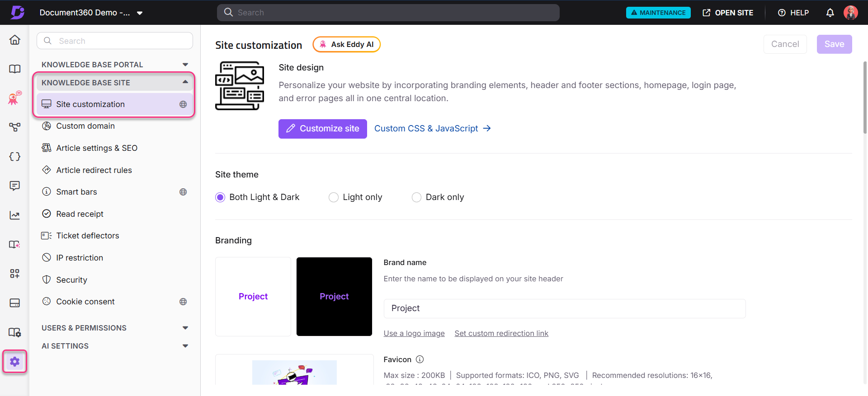Image resolution: width=868 pixels, height=396 pixels.
Task: Open Security settings
Action: coord(114,280)
